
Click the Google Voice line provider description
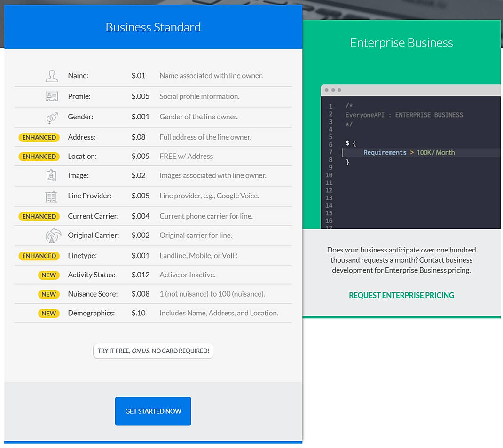tap(209, 196)
